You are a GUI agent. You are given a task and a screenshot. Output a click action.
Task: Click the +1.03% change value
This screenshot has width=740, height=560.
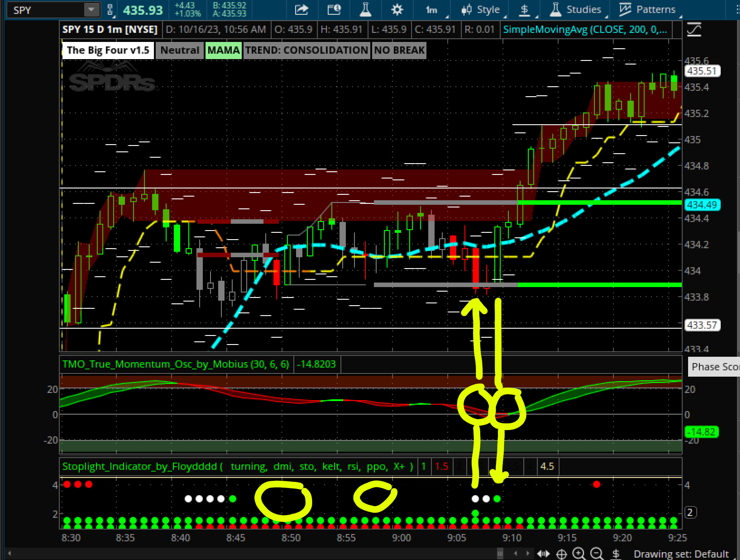[x=188, y=14]
